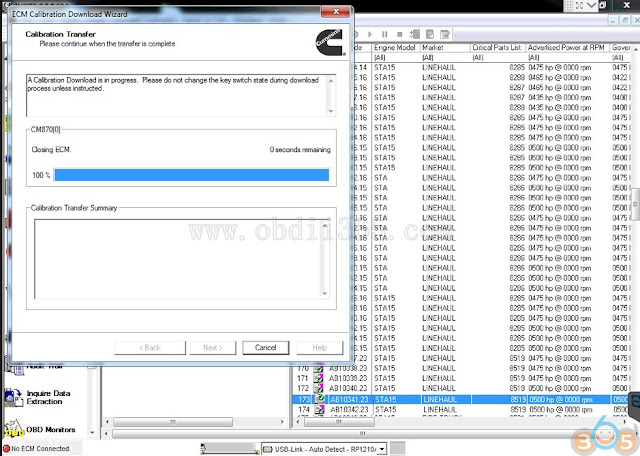Click the Help button in the wizard

[320, 348]
